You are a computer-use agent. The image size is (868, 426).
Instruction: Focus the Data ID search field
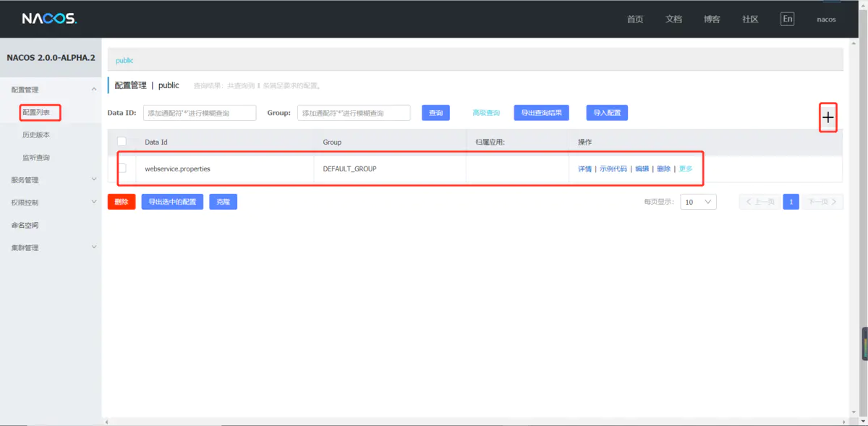tap(200, 113)
